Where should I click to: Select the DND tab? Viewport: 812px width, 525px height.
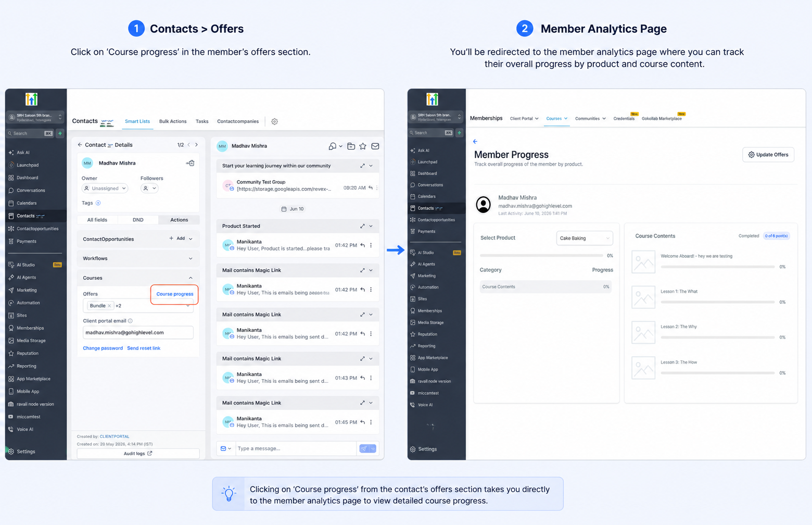click(138, 220)
